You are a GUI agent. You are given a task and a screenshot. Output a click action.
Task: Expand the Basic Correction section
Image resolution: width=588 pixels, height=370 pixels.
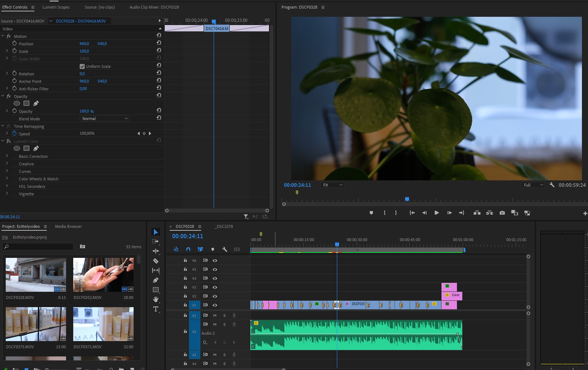coord(7,156)
